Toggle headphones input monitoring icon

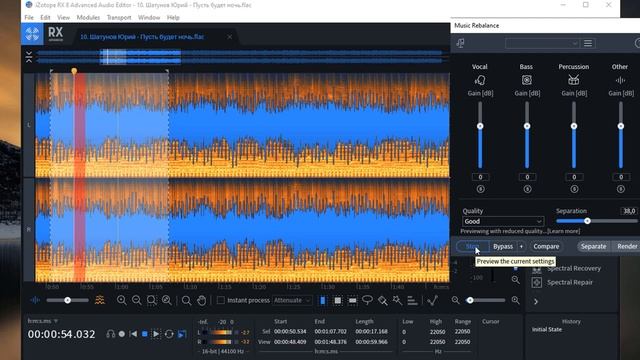(110, 334)
